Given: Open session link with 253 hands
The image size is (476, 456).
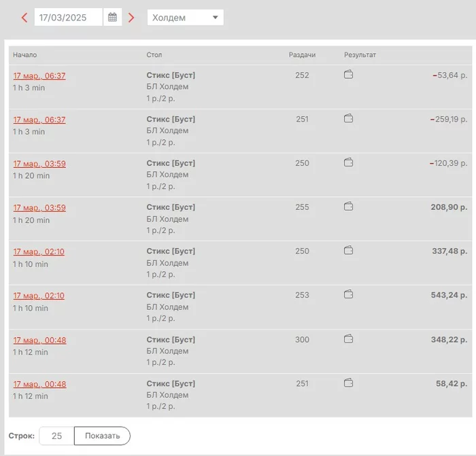Looking at the screenshot, I should [39, 296].
